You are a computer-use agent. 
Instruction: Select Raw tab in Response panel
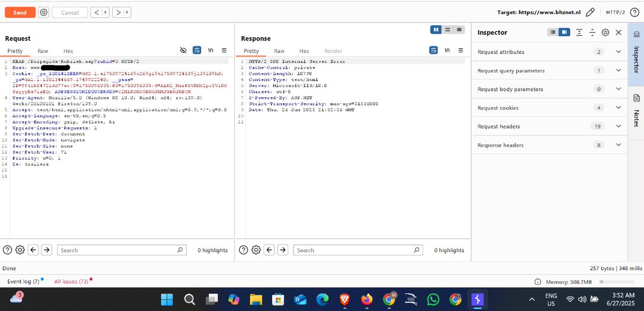(x=279, y=51)
